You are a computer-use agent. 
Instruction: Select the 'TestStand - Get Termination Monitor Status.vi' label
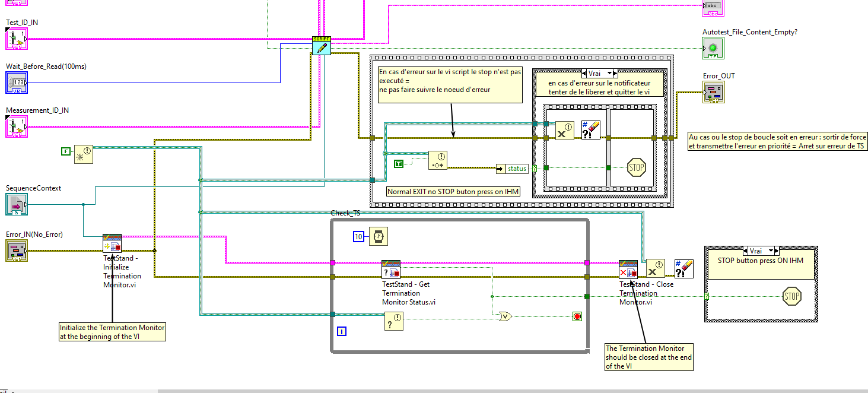[409, 293]
